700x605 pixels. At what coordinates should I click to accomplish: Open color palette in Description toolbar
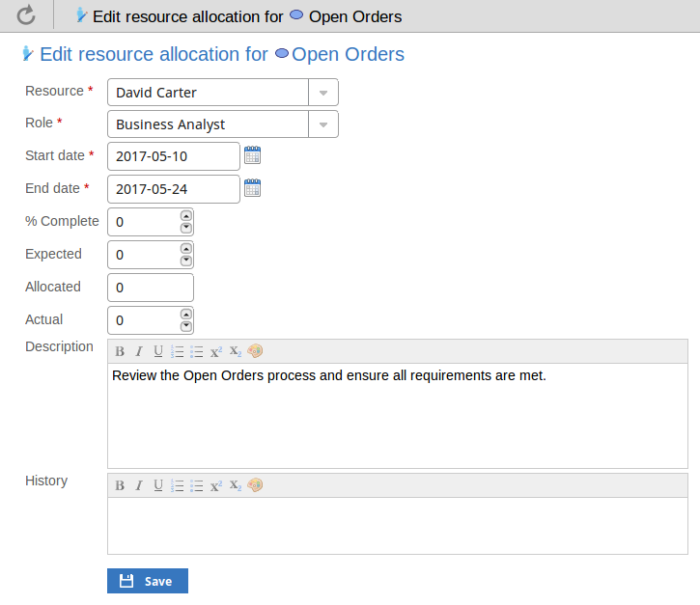255,351
